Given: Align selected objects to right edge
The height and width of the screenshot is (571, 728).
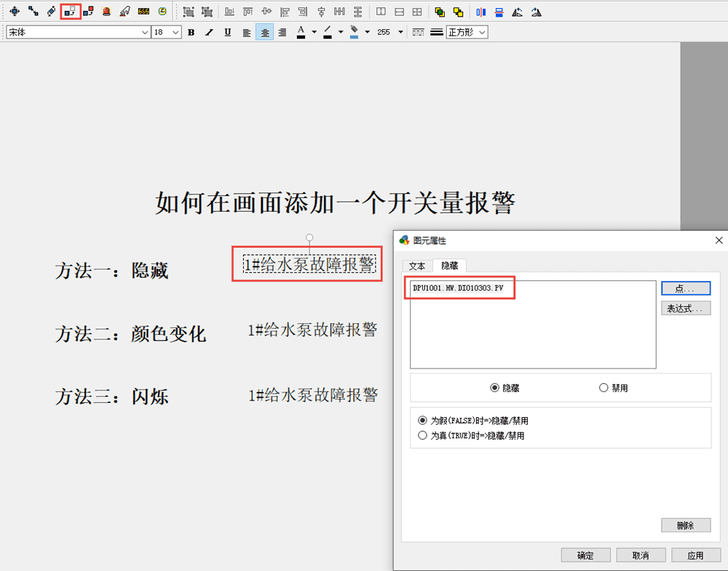Looking at the screenshot, I should pyautogui.click(x=303, y=12).
